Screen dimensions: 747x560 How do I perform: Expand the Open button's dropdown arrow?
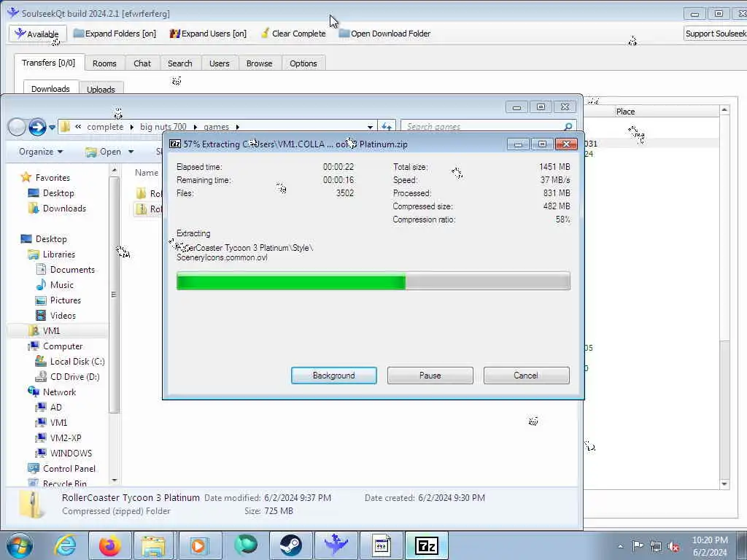pos(131,152)
